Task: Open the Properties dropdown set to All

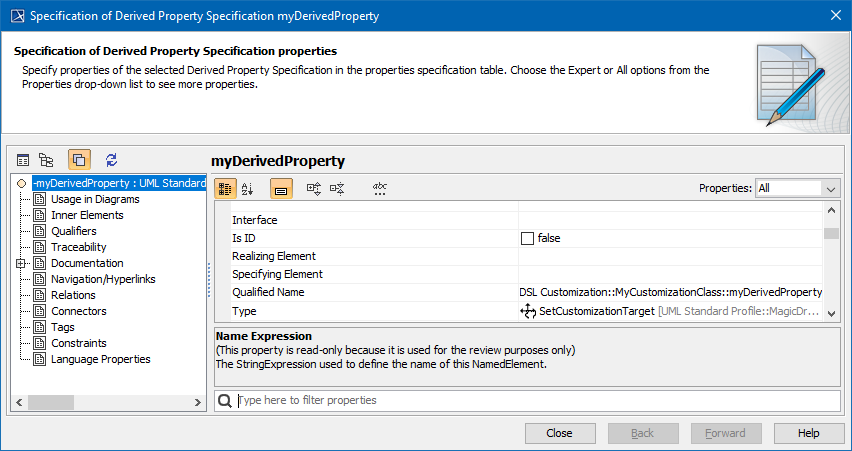Action: pyautogui.click(x=797, y=188)
